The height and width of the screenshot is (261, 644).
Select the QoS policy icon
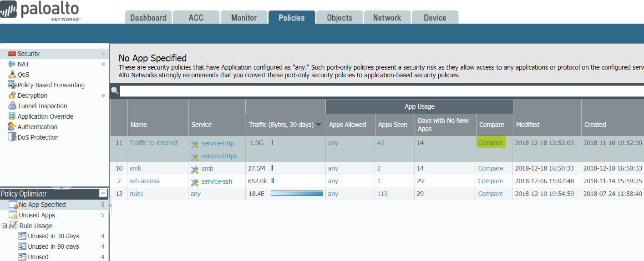(12, 75)
